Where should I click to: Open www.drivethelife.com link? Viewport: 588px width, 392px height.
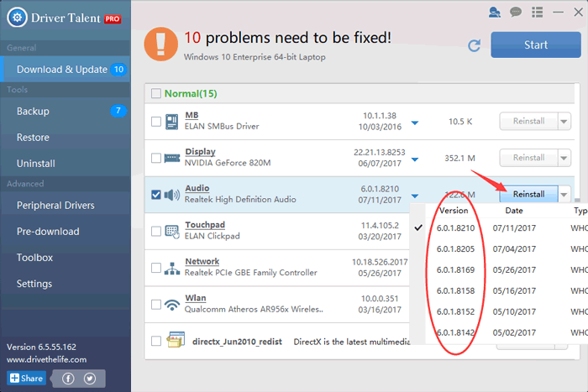(46, 360)
